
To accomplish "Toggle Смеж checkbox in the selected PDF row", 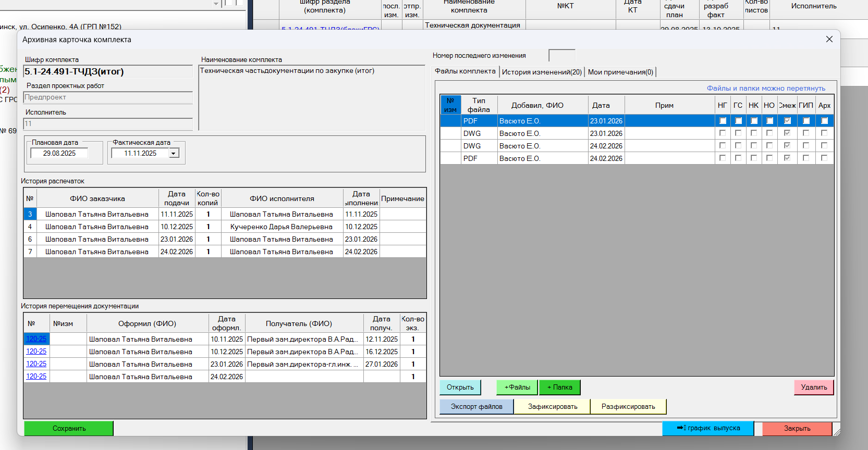I will (787, 121).
